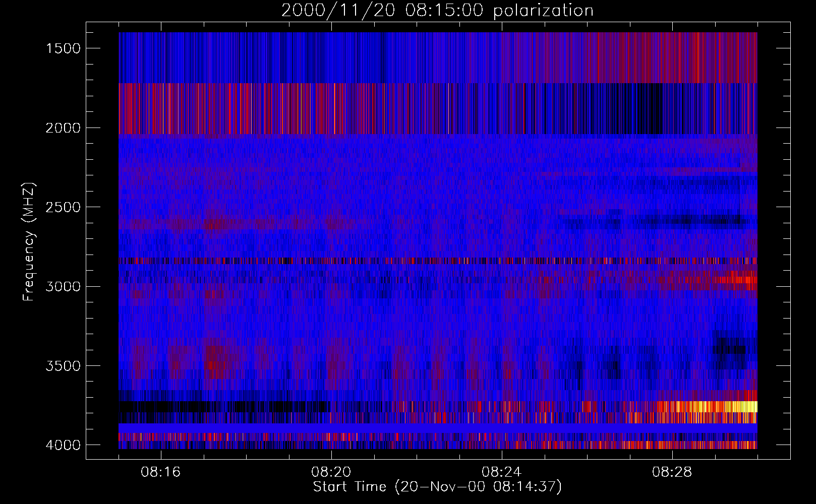Click the 08:16 time axis label
Viewport: 816px width, 504px height.
(161, 472)
